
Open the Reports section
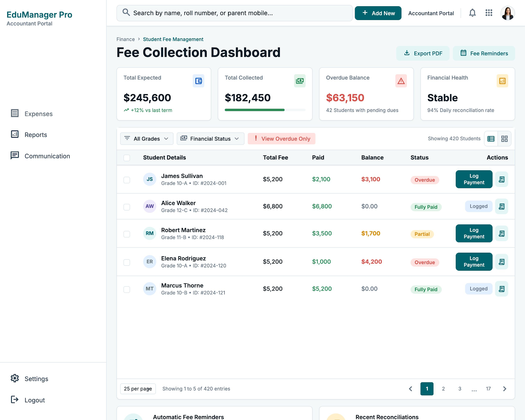coord(36,135)
